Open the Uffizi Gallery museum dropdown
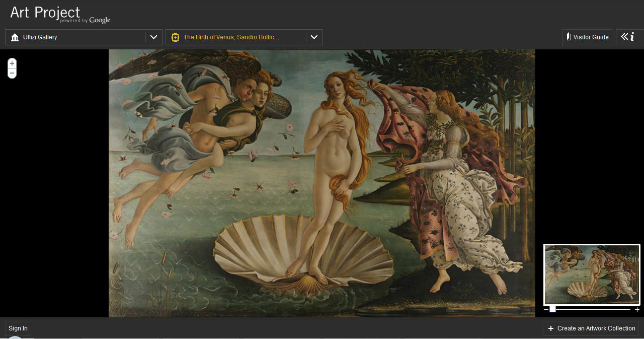Viewport: 644px width, 339px height. [x=84, y=37]
